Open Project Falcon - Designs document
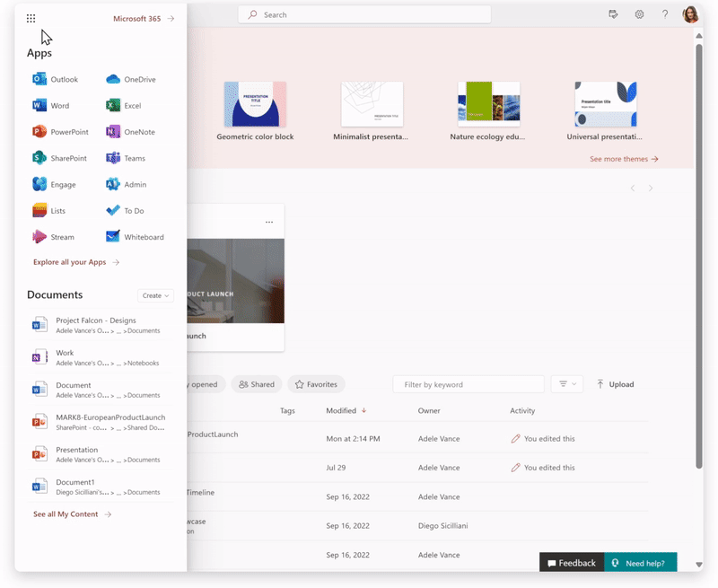The image size is (718, 588). tap(101, 325)
